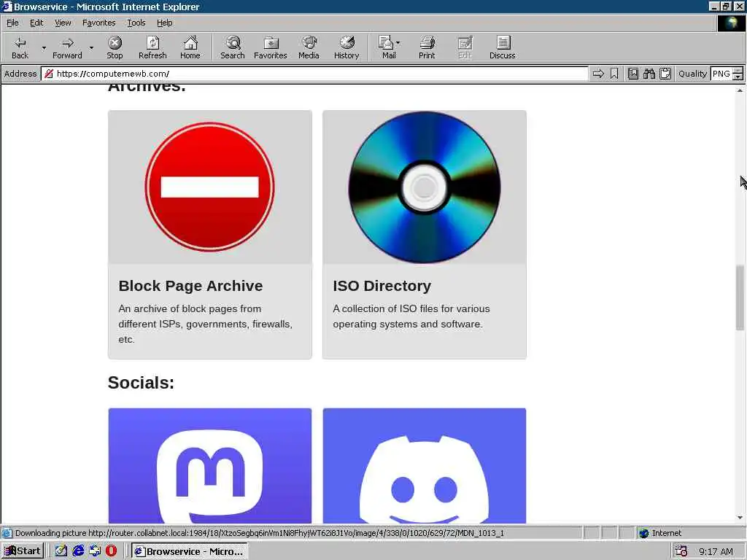
Task: Click the scrollbar up arrow
Action: pyautogui.click(x=740, y=90)
